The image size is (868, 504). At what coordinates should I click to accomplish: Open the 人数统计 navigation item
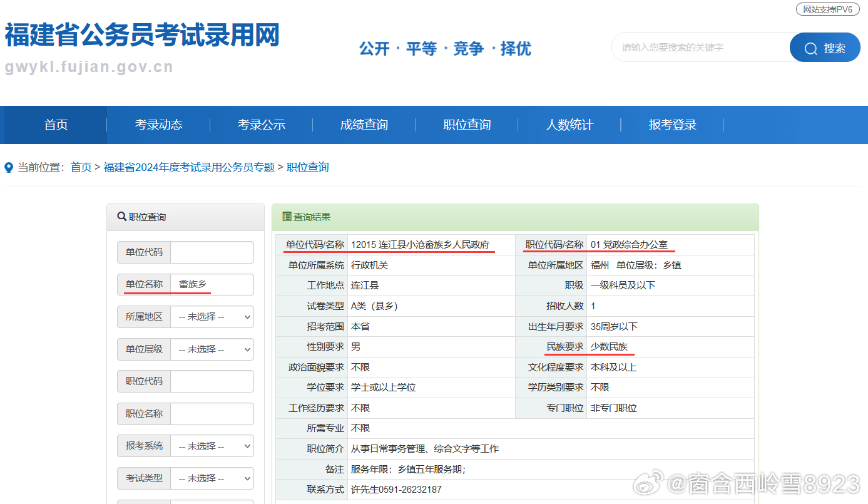569,125
